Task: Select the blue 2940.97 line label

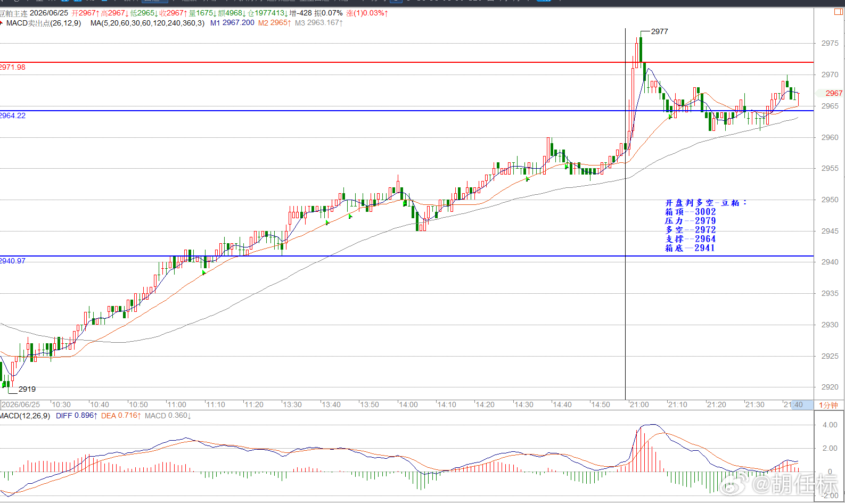Action: (x=13, y=261)
